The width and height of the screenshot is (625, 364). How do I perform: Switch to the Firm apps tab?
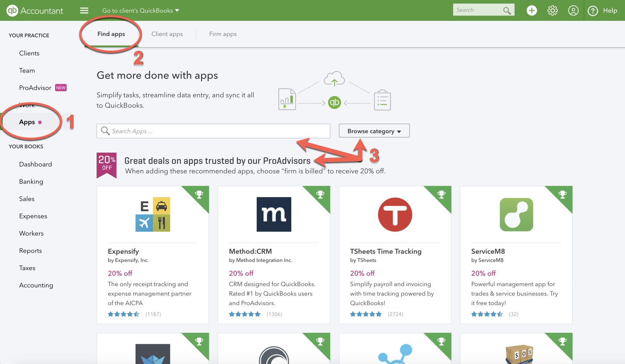223,34
